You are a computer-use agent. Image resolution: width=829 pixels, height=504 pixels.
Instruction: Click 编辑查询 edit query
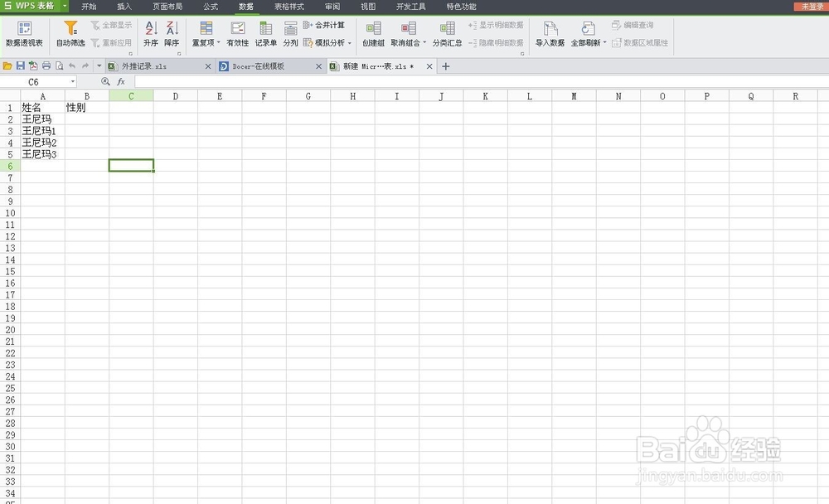[x=633, y=25]
